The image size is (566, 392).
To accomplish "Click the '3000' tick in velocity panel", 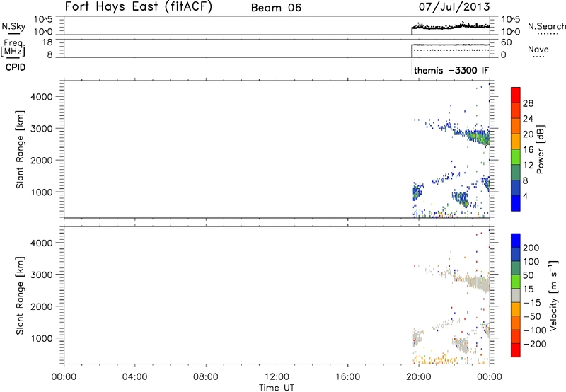I will pos(41,275).
